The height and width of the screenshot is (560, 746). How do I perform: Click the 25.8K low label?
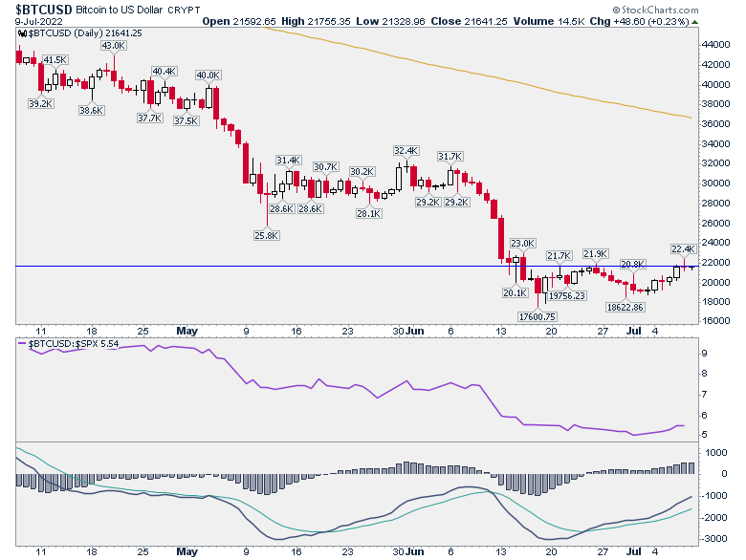267,235
